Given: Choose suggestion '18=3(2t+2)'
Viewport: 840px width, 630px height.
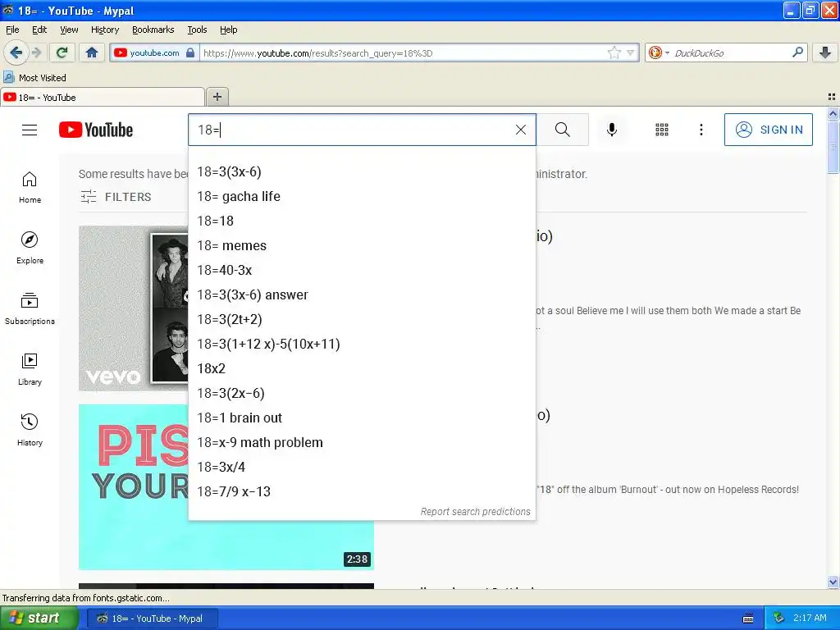Looking at the screenshot, I should tap(362, 320).
